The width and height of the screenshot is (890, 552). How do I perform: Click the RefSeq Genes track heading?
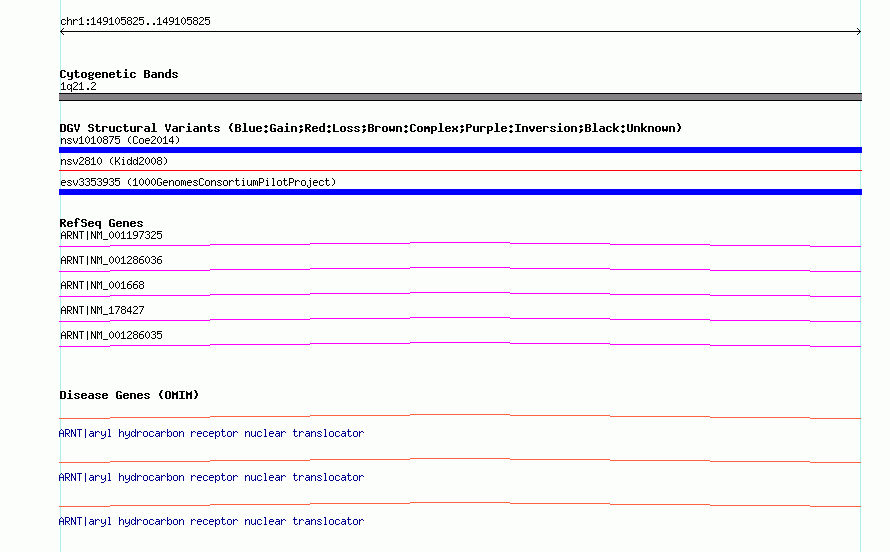pyautogui.click(x=101, y=223)
